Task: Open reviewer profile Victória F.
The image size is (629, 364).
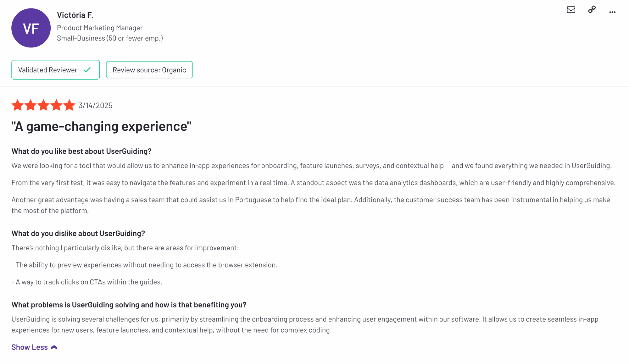Action: click(x=75, y=15)
